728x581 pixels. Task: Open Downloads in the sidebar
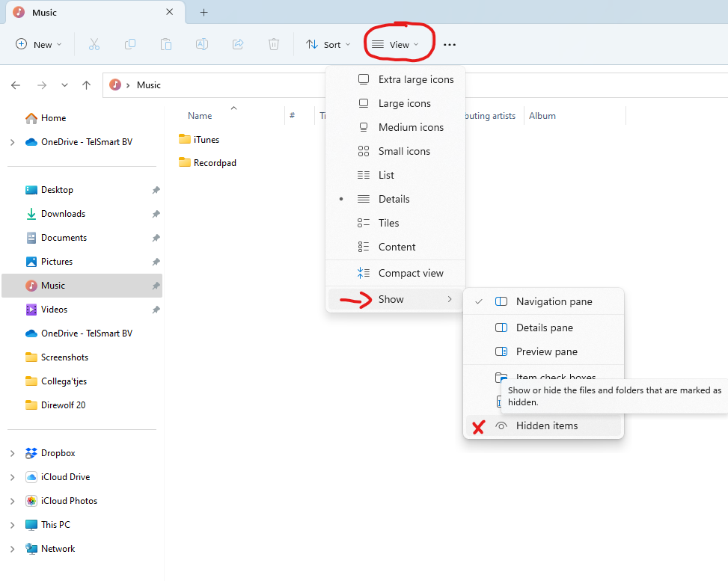(63, 214)
